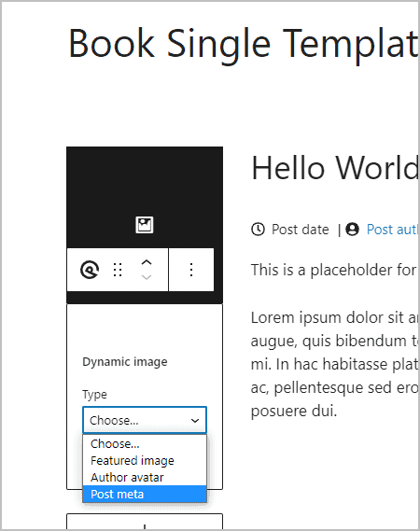Click the Lorem ipsum dolor paragraph

coord(335,364)
